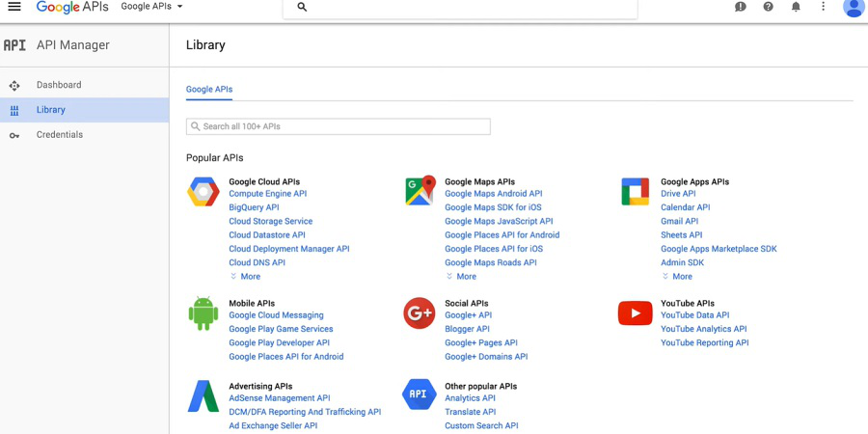Image resolution: width=868 pixels, height=434 pixels.
Task: Open Google Maps JavaScript API
Action: pos(499,222)
